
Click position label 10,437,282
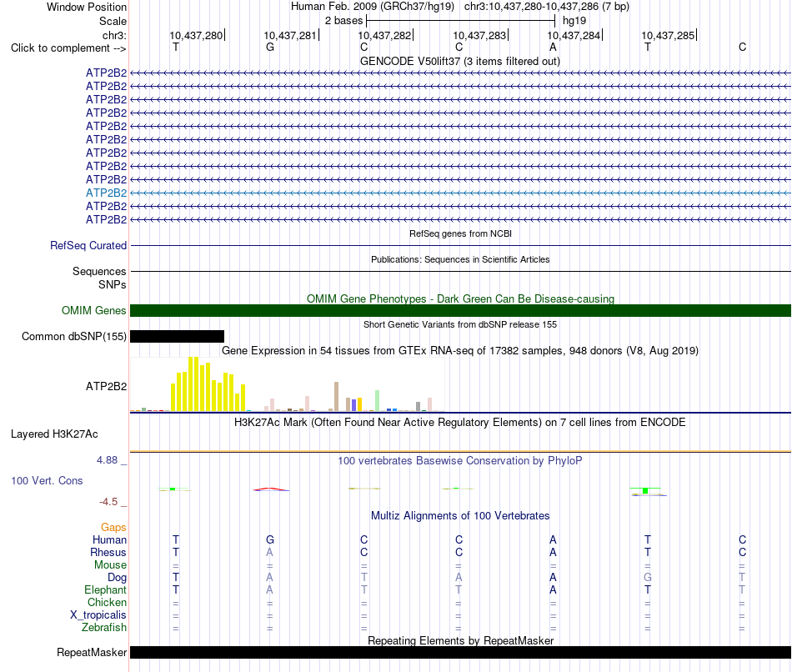[384, 35]
